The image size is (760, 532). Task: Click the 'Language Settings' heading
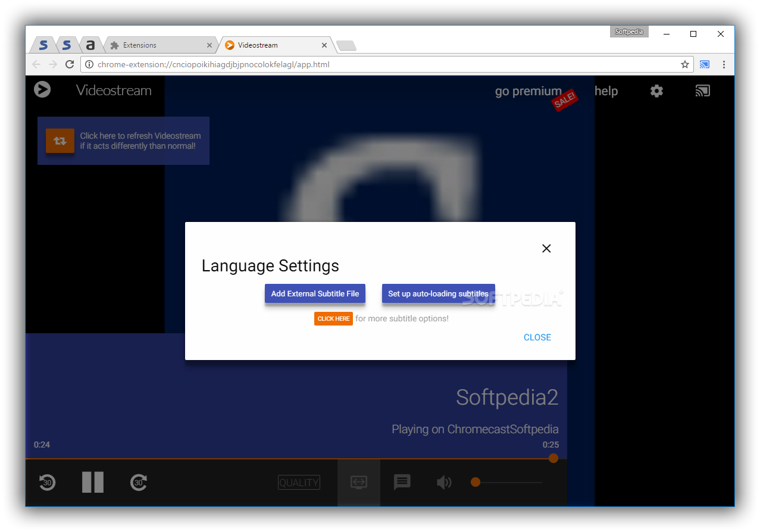pyautogui.click(x=270, y=265)
